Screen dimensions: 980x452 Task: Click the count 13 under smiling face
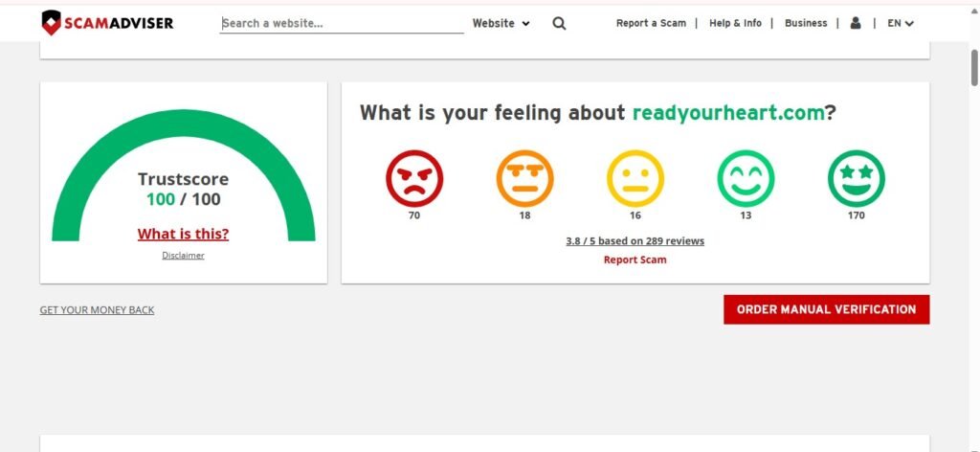(x=746, y=215)
